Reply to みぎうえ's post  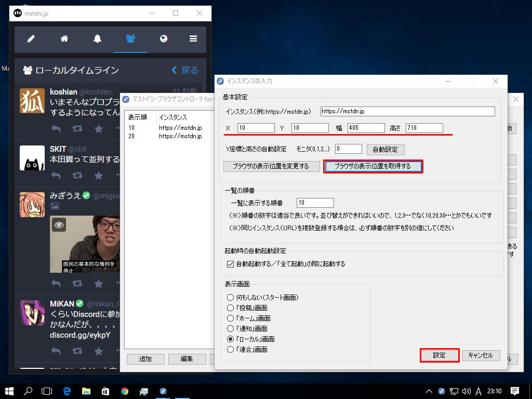(56, 283)
